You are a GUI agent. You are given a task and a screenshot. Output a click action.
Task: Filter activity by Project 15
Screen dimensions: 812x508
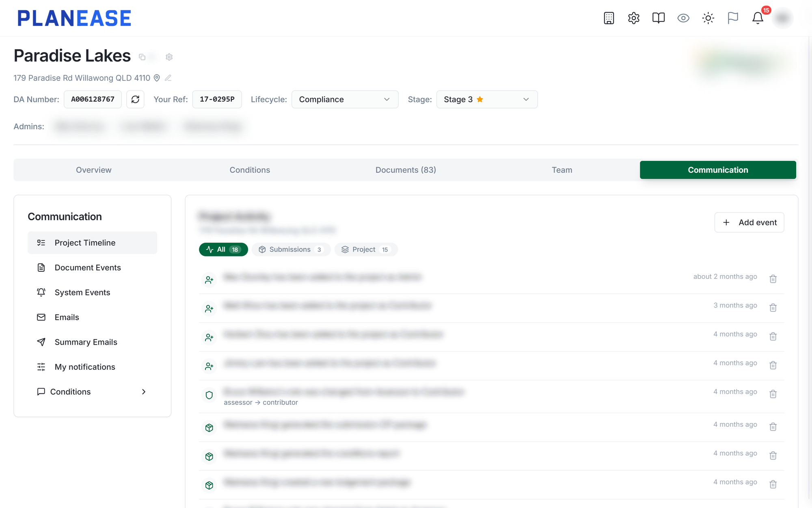[x=366, y=250]
